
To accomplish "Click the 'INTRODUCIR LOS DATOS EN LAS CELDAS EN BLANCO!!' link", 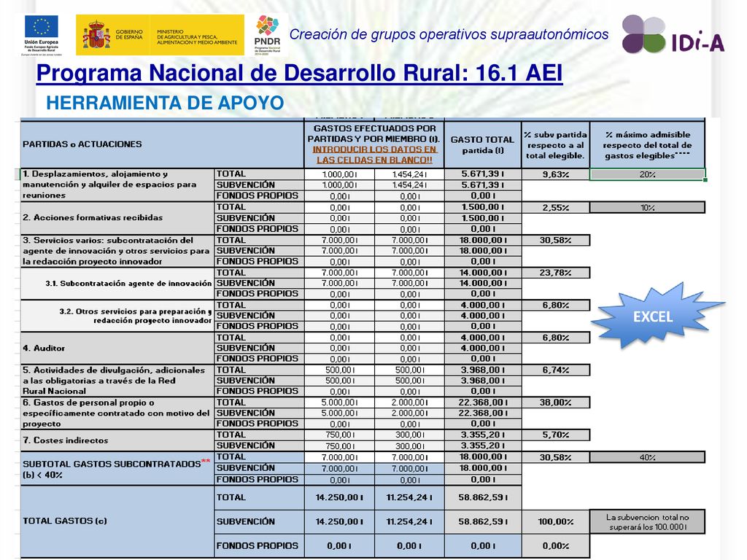I will 374,155.
